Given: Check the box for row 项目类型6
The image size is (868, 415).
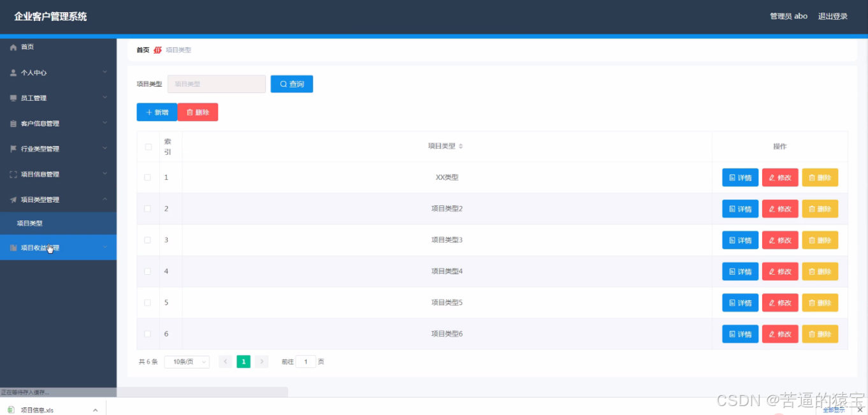Looking at the screenshot, I should [148, 333].
